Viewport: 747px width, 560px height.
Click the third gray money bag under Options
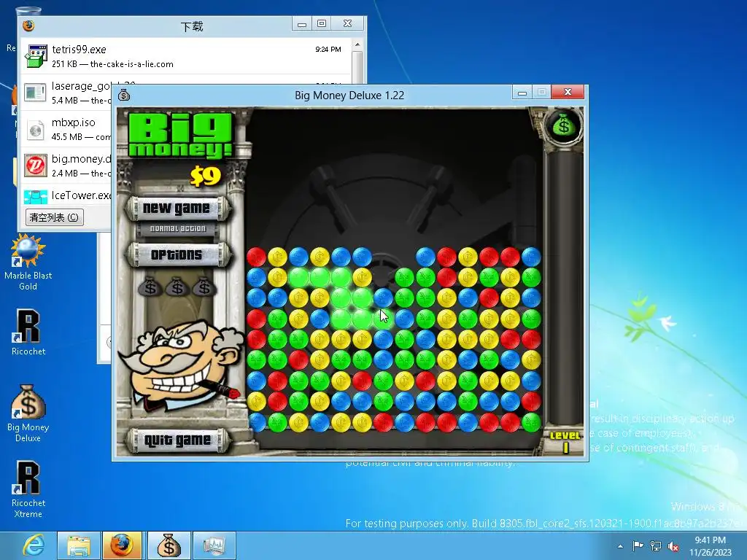click(204, 287)
